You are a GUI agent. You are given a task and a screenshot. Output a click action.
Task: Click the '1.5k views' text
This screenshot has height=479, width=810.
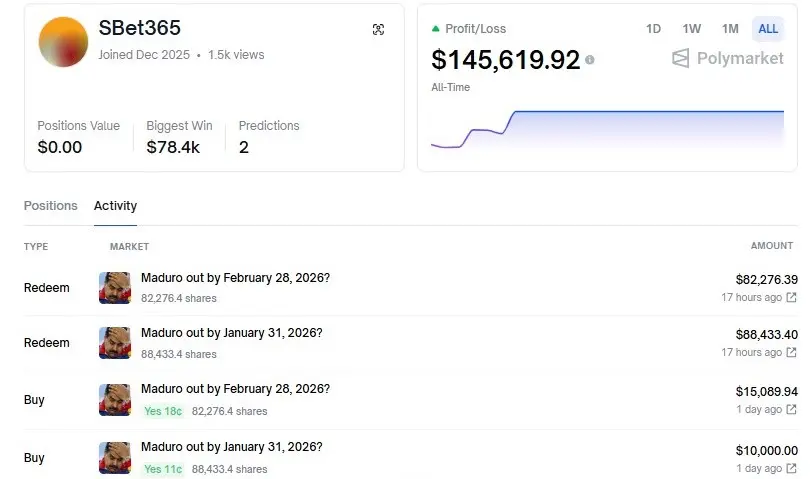click(x=236, y=55)
